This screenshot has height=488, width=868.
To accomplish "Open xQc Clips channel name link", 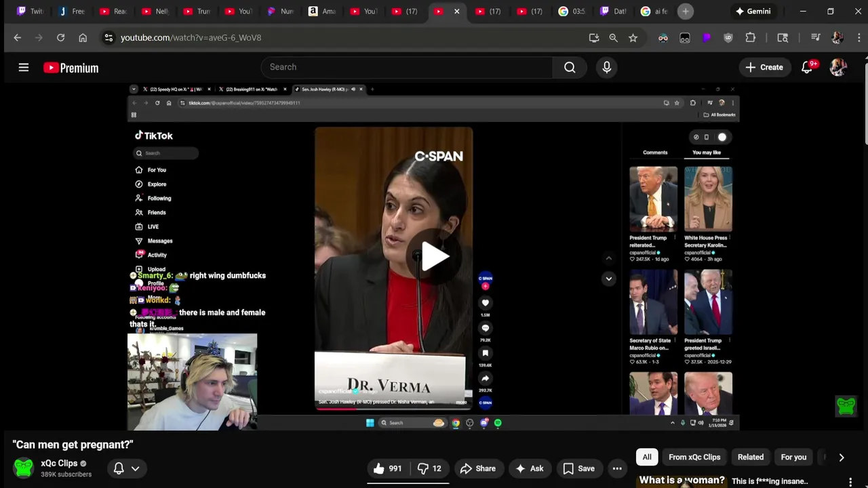I will coord(59,464).
